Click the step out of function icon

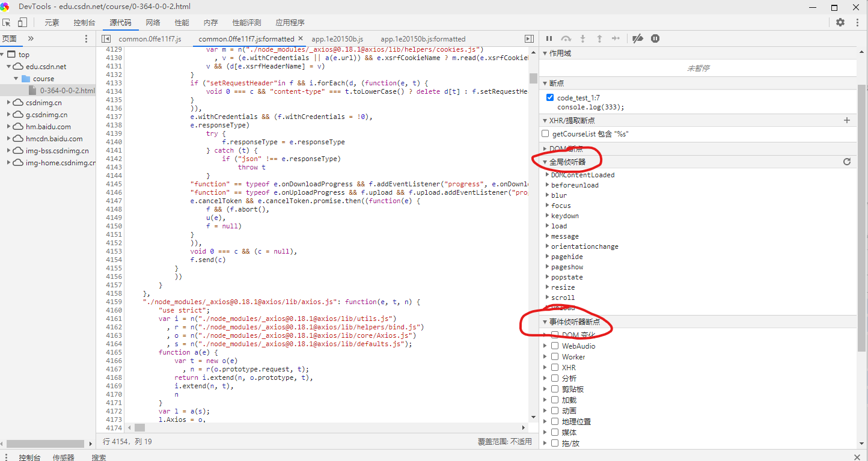tap(599, 38)
